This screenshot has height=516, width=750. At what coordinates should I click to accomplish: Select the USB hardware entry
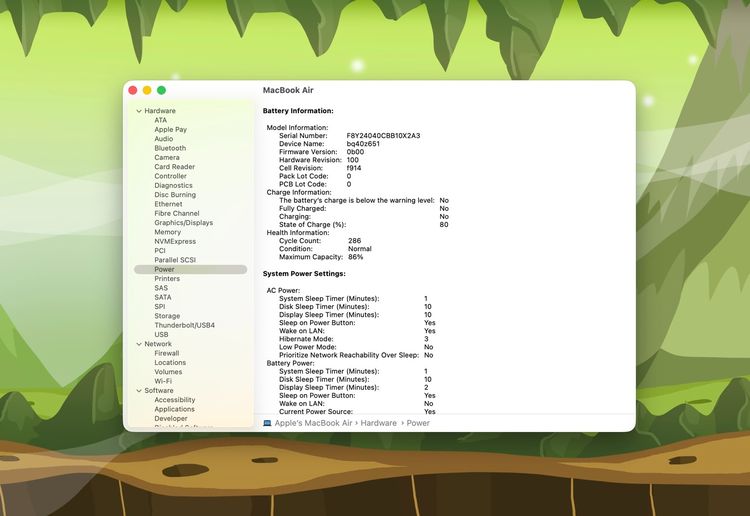pos(161,334)
